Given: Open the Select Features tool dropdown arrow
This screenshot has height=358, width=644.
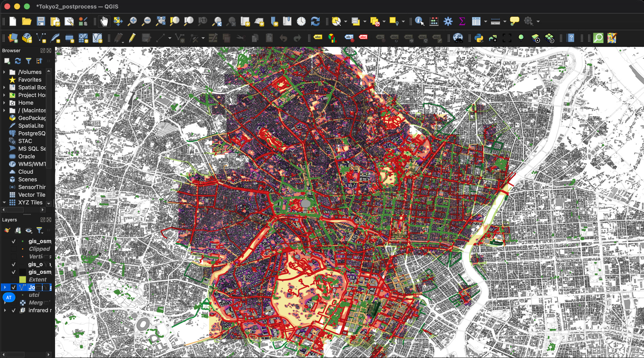Looking at the screenshot, I should [345, 21].
